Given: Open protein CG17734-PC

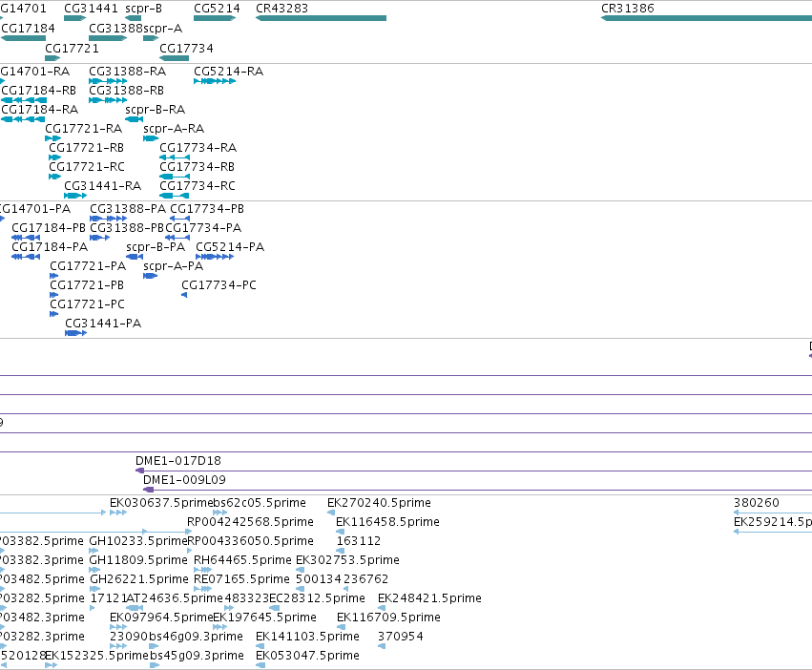Looking at the screenshot, I should 219,285.
